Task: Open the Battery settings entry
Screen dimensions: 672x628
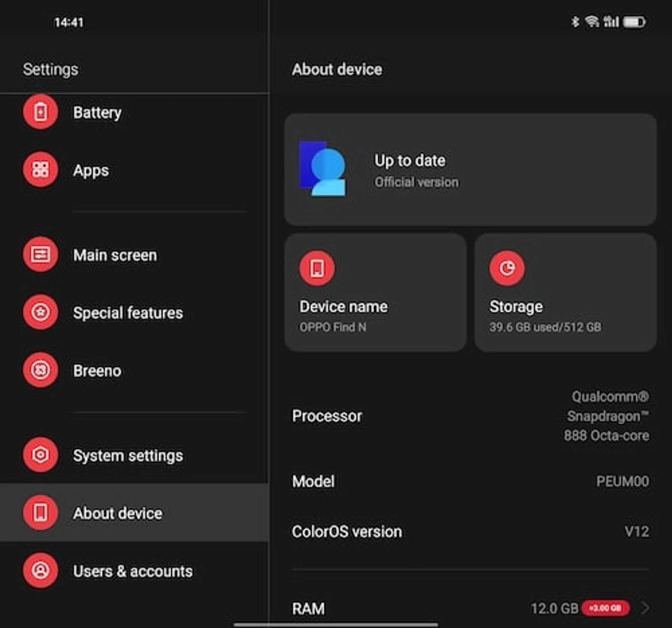Action: 134,112
